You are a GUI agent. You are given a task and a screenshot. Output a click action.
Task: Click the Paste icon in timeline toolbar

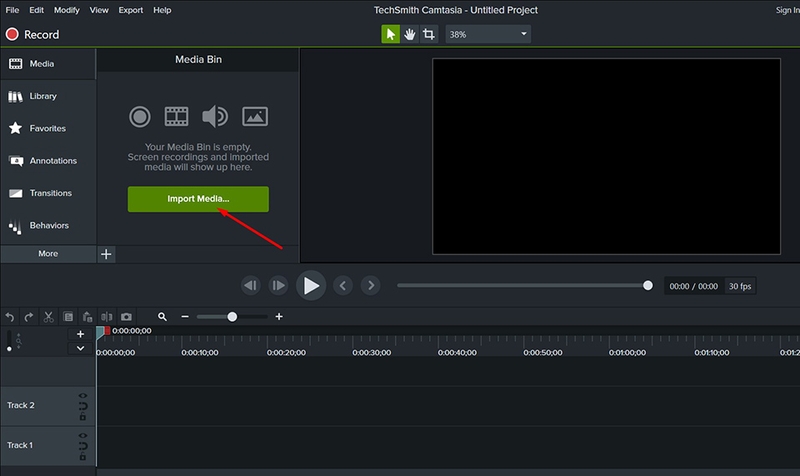87,317
